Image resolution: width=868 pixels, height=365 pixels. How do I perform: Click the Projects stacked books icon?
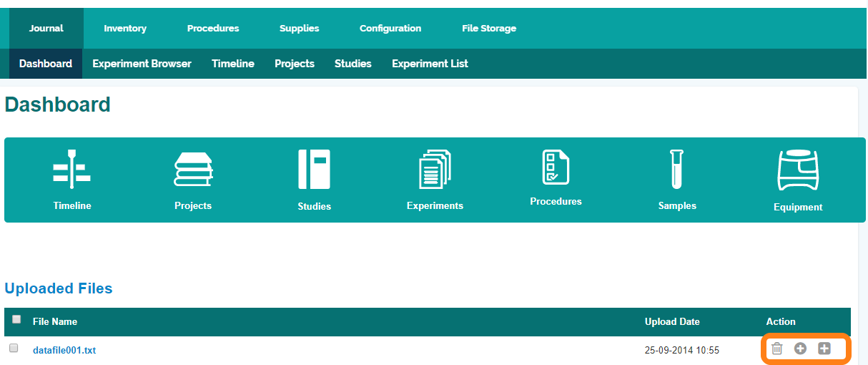(193, 170)
